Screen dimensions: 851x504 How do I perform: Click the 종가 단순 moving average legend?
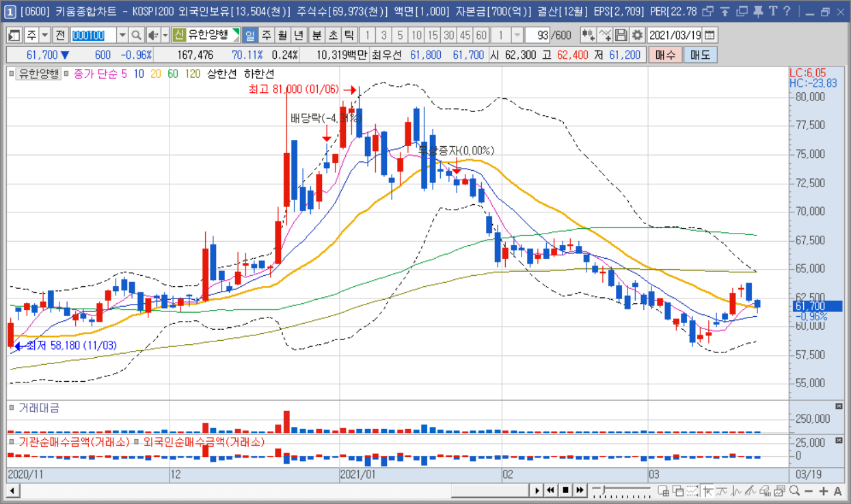pos(95,74)
